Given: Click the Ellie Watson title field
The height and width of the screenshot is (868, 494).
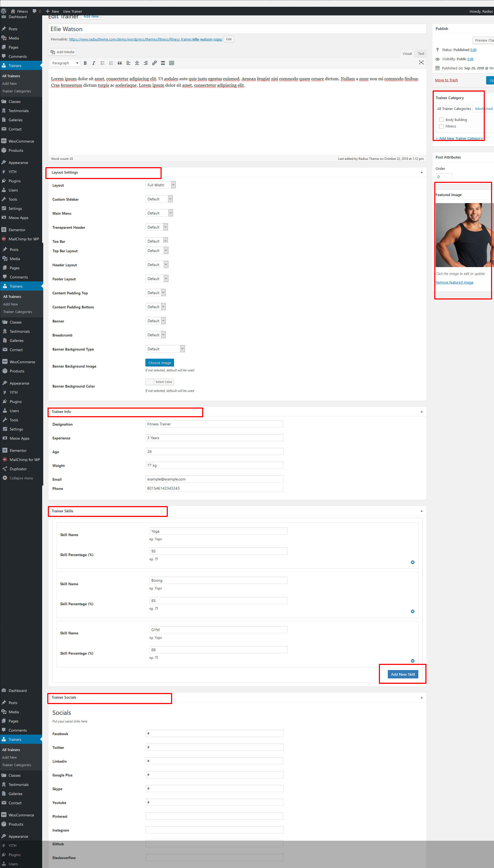Looking at the screenshot, I should pos(237,29).
